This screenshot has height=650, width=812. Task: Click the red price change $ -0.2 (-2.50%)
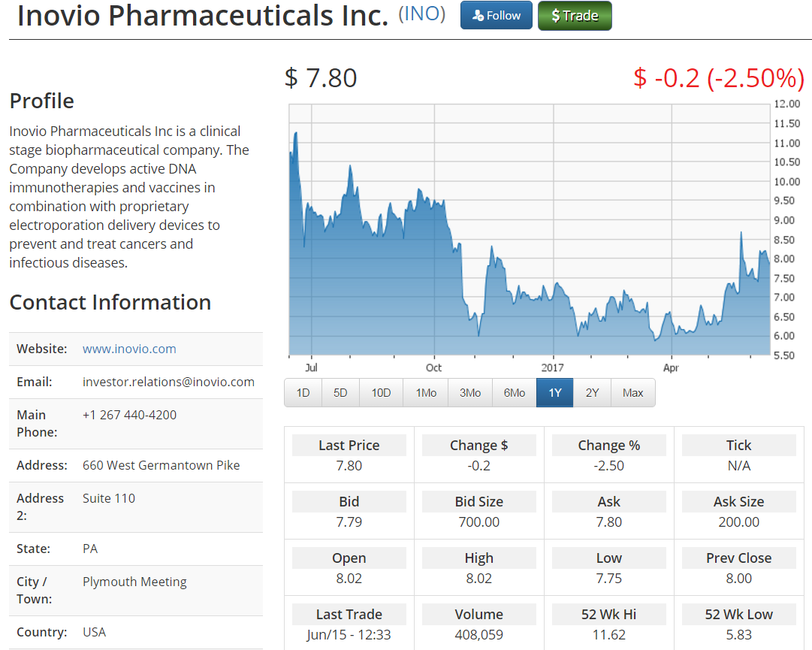[719, 78]
